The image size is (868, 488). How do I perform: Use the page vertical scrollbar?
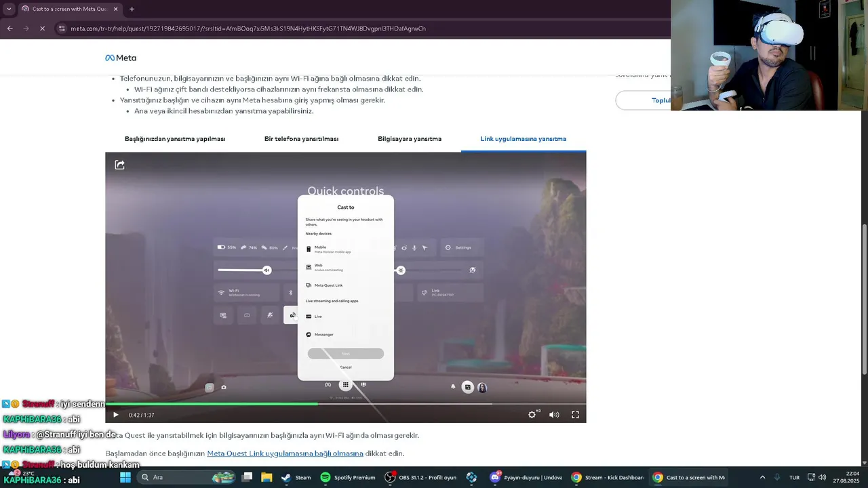[x=864, y=299]
